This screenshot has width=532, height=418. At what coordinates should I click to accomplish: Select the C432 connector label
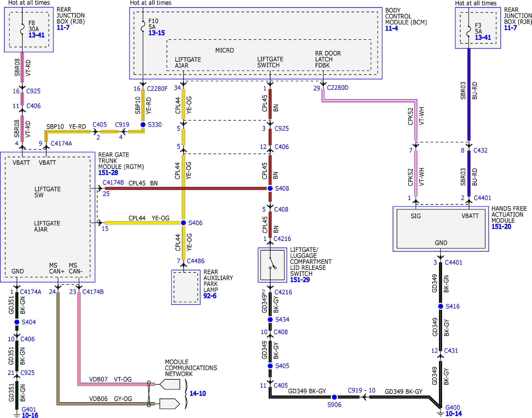pos(480,150)
